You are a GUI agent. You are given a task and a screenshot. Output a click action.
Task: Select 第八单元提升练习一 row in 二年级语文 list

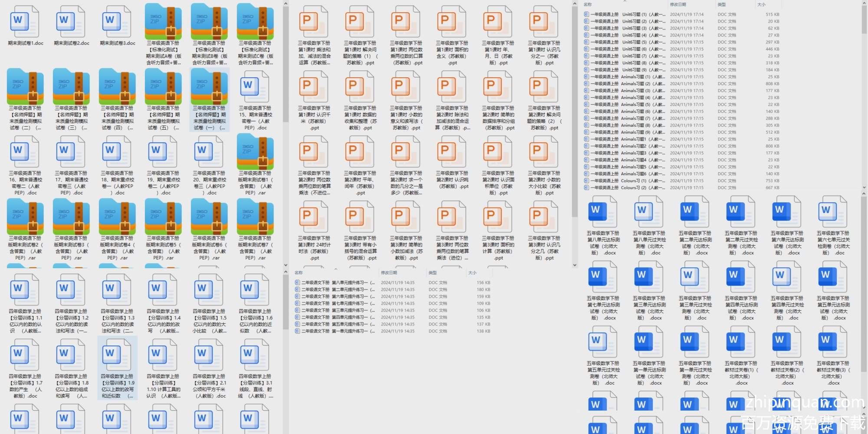pos(334,283)
